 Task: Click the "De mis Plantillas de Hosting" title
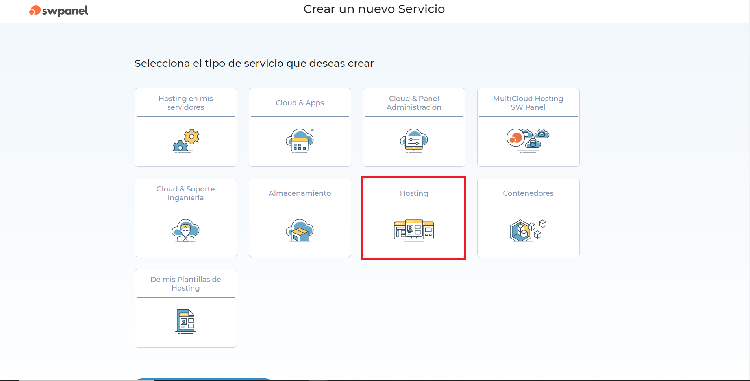(x=186, y=284)
